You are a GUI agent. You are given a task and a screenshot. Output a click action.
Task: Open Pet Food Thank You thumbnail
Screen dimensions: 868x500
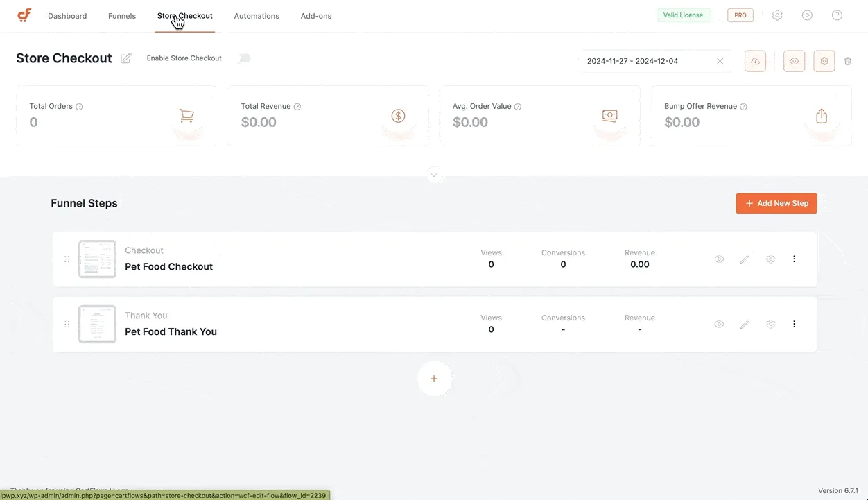[97, 324]
